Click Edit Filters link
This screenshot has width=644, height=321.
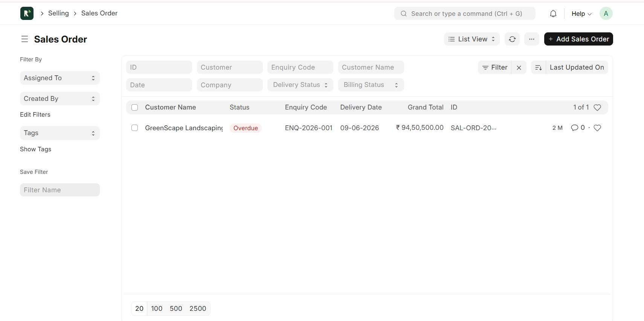(x=35, y=114)
